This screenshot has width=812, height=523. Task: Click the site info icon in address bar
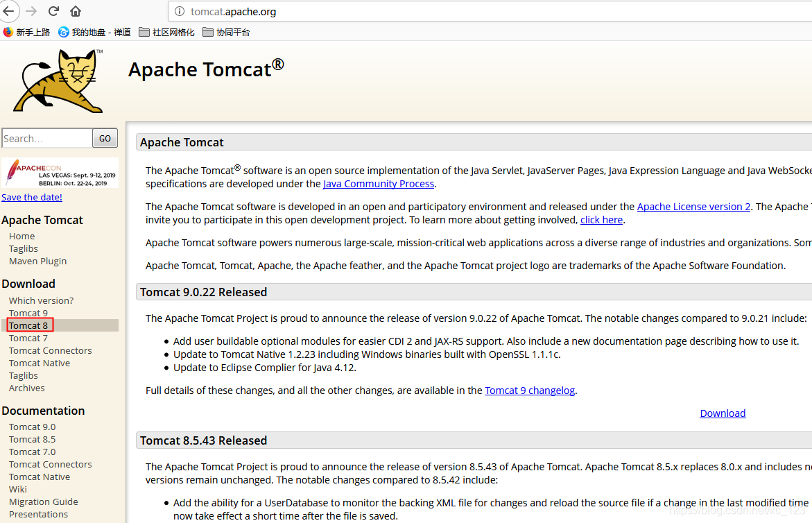click(x=179, y=11)
